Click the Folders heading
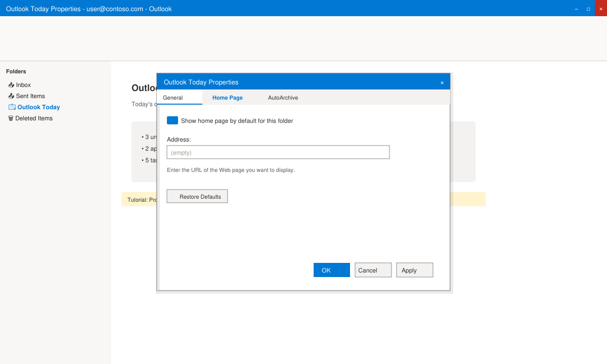 tap(16, 71)
